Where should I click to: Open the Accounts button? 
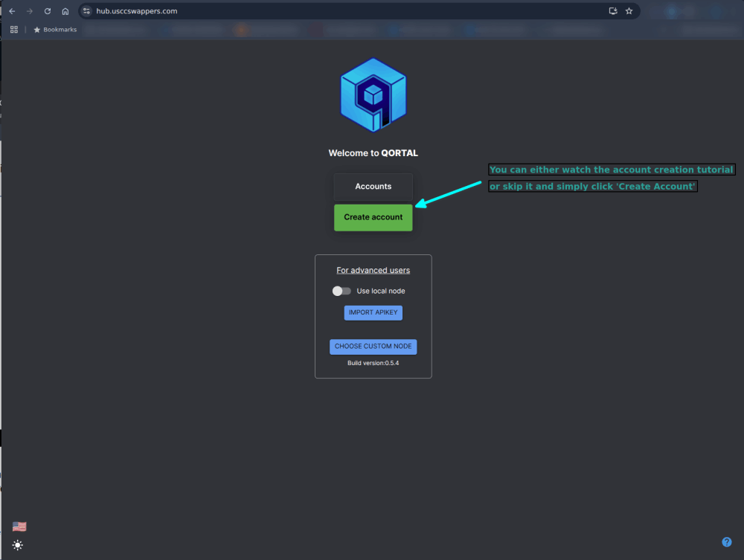pos(373,187)
